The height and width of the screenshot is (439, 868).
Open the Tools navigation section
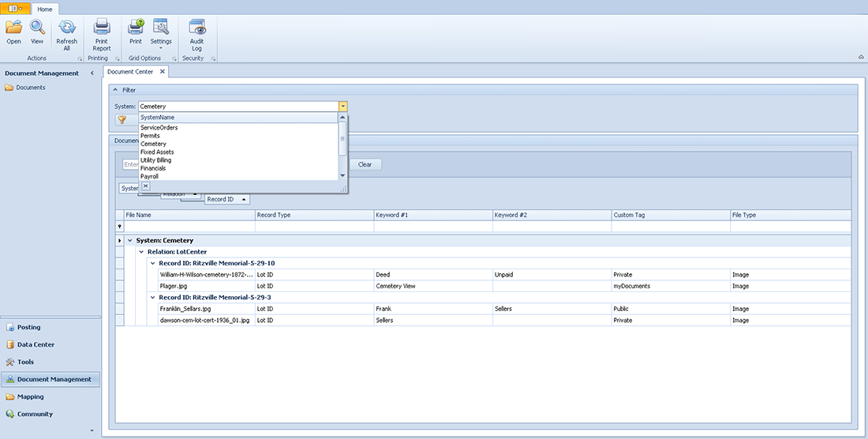point(51,362)
